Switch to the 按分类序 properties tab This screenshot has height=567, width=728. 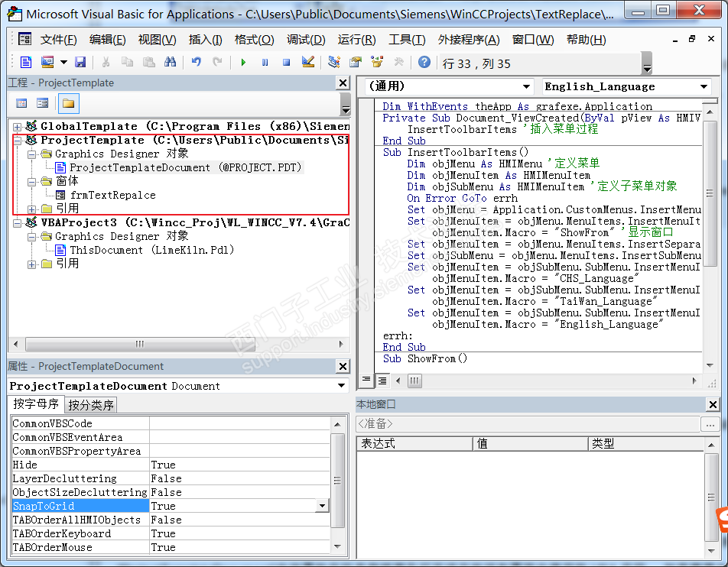coord(91,405)
